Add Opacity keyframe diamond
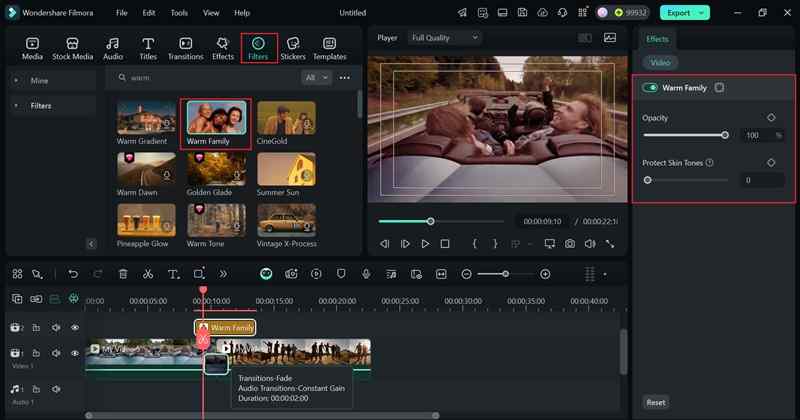800x420 pixels. click(x=771, y=118)
